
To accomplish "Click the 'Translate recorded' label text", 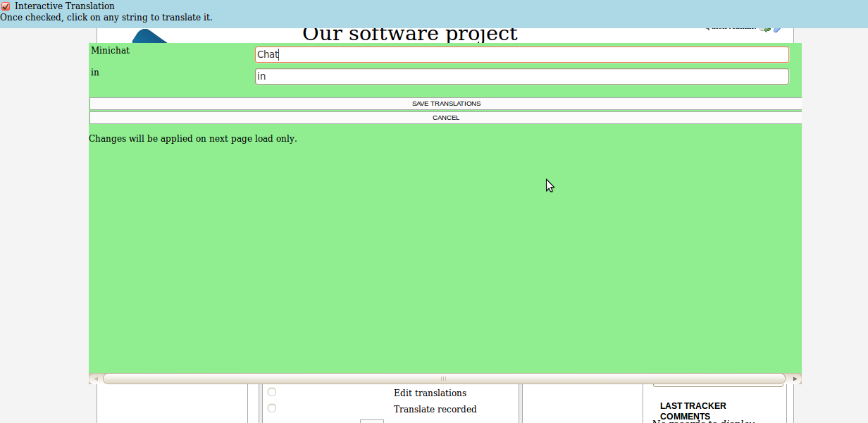I will point(435,410).
